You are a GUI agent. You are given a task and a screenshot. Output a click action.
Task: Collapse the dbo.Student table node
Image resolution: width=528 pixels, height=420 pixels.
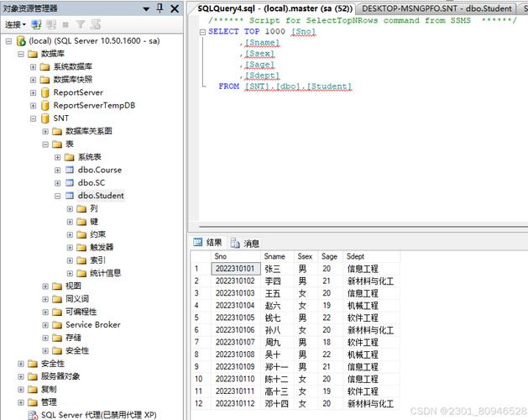tap(58, 196)
